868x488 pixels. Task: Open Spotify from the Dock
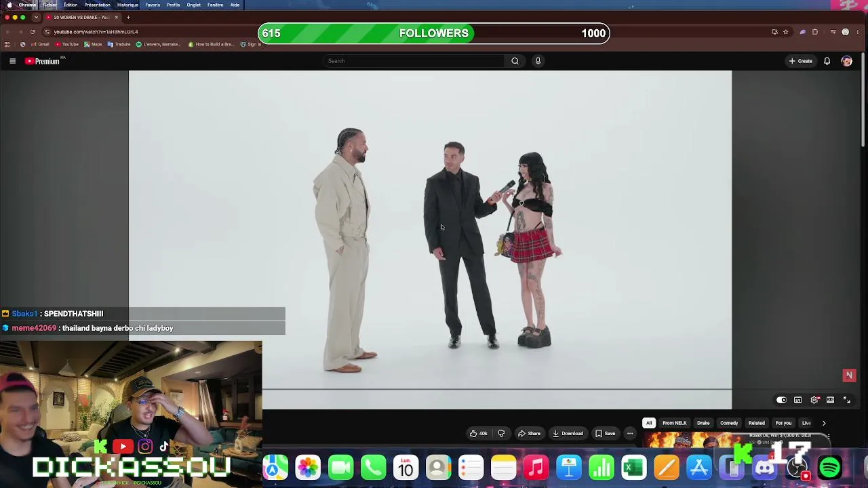[x=830, y=468]
